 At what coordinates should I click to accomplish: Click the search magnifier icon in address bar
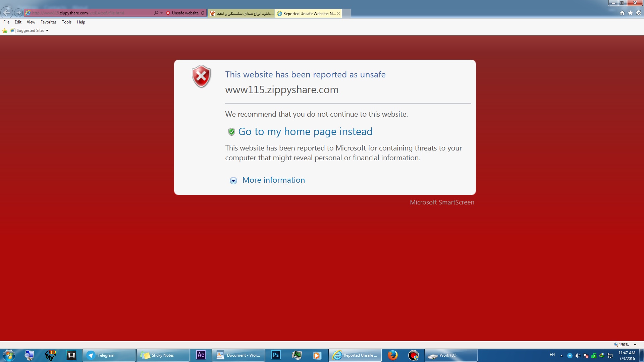(156, 13)
